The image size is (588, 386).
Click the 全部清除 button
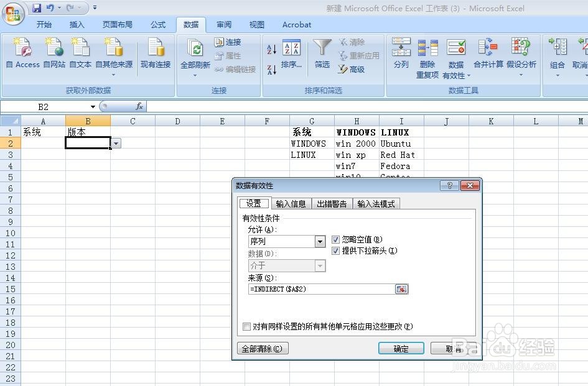point(263,348)
